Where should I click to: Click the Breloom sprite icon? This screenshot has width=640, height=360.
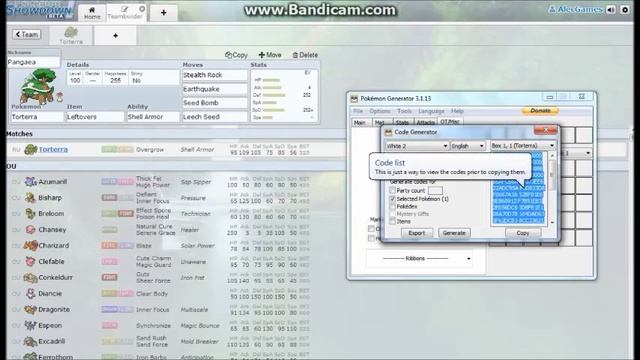[31, 213]
